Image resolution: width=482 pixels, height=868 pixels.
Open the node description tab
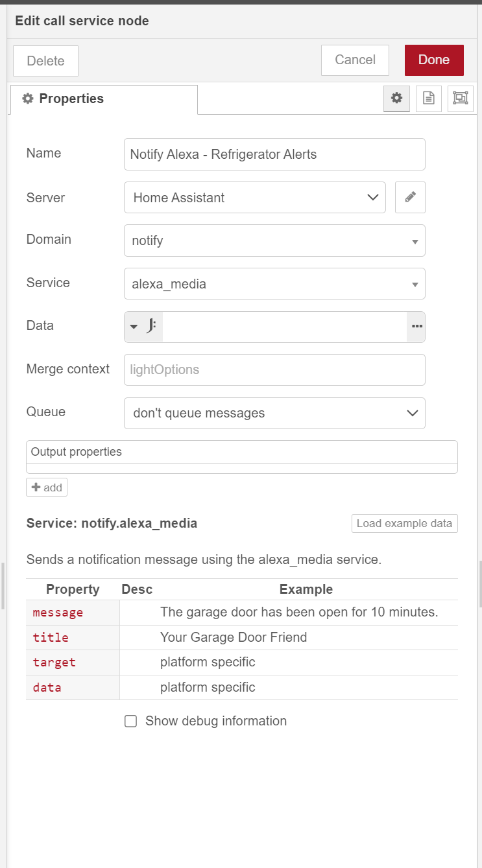point(428,99)
